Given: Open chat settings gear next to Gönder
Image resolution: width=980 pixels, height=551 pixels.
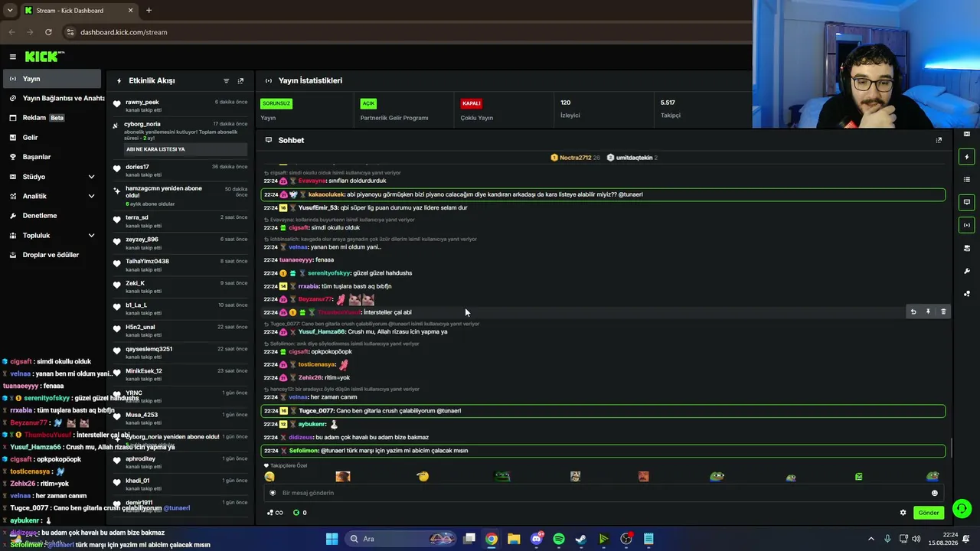Looking at the screenshot, I should (903, 513).
